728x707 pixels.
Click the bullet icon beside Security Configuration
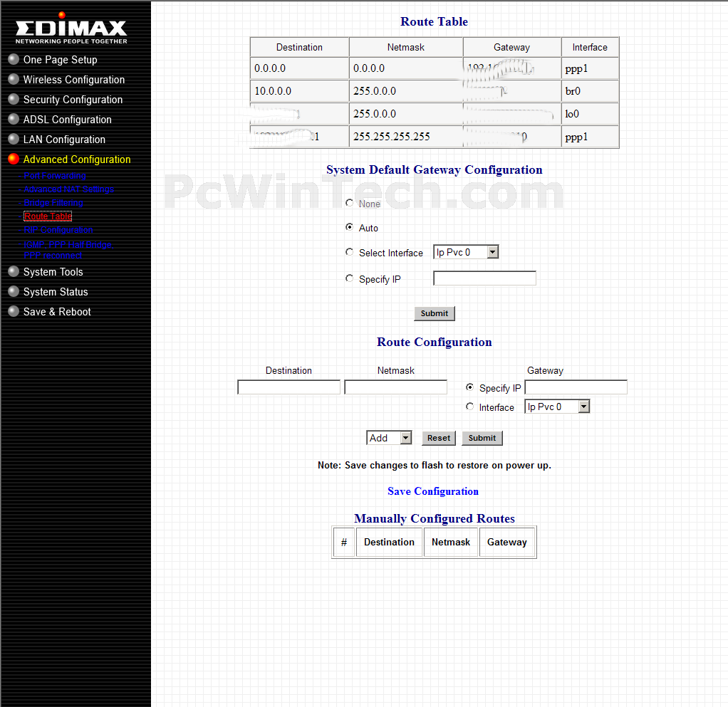[14, 99]
